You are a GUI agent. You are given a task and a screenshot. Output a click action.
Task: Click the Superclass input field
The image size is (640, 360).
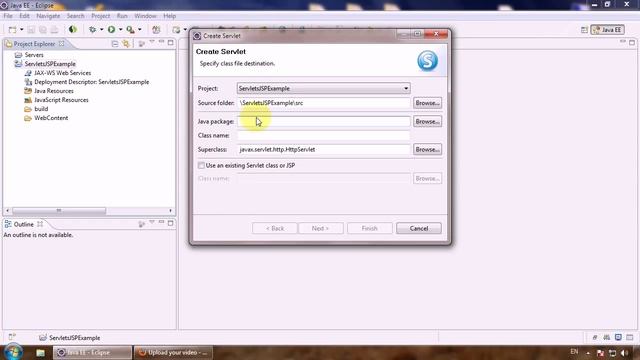point(324,149)
